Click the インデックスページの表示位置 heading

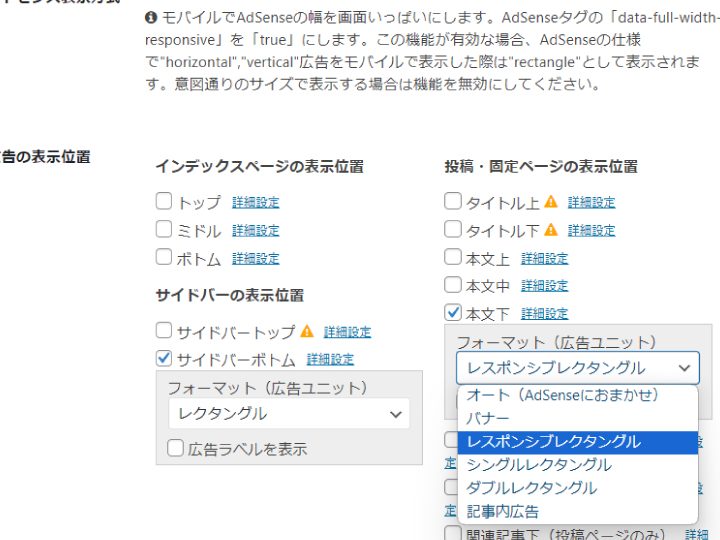[259, 166]
